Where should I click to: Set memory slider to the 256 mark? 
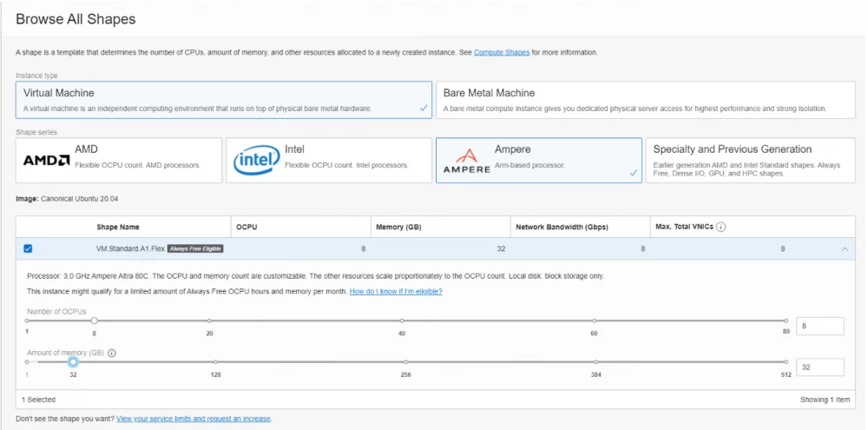405,362
